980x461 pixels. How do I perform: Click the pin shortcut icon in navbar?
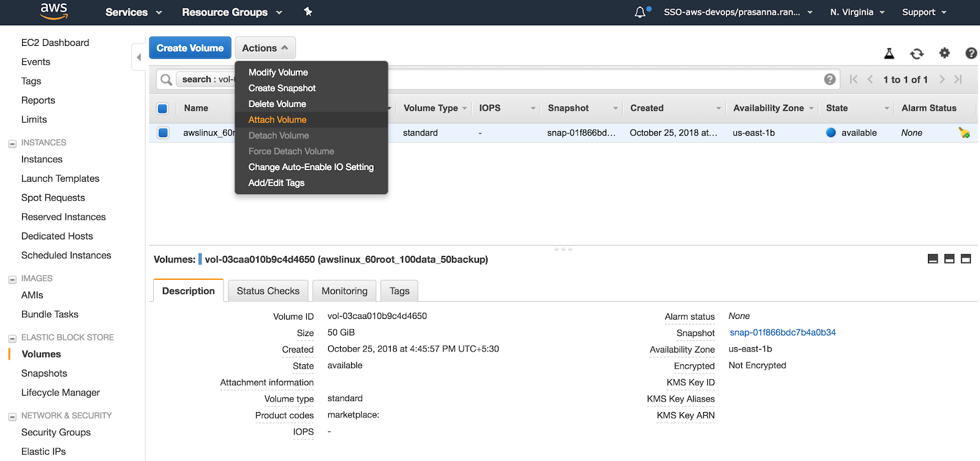pos(308,12)
